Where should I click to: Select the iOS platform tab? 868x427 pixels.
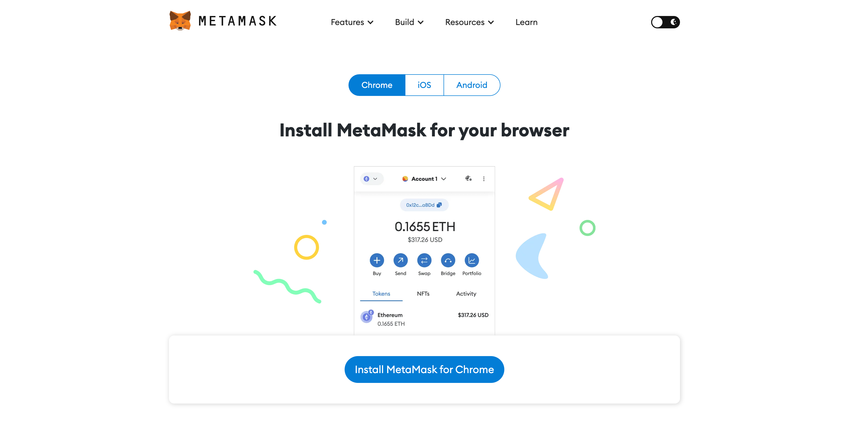pyautogui.click(x=424, y=85)
